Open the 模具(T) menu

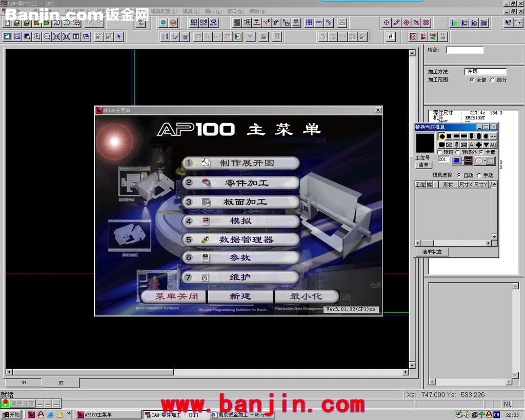[x=191, y=11]
